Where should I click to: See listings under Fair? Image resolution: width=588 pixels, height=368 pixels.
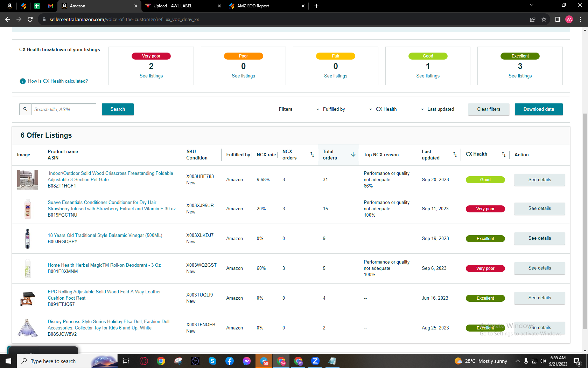coord(336,76)
